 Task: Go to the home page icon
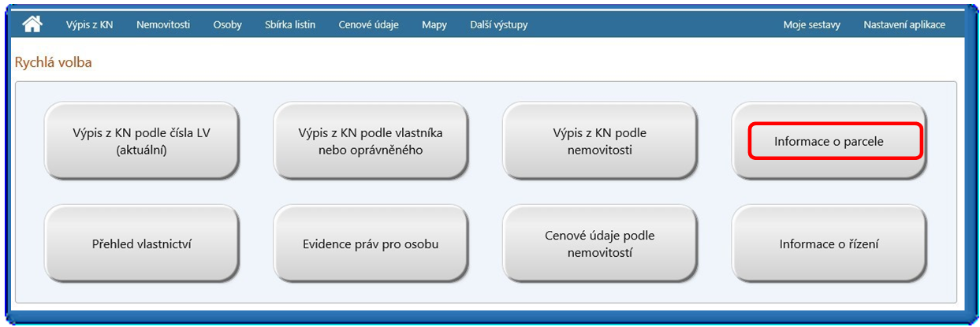32,24
